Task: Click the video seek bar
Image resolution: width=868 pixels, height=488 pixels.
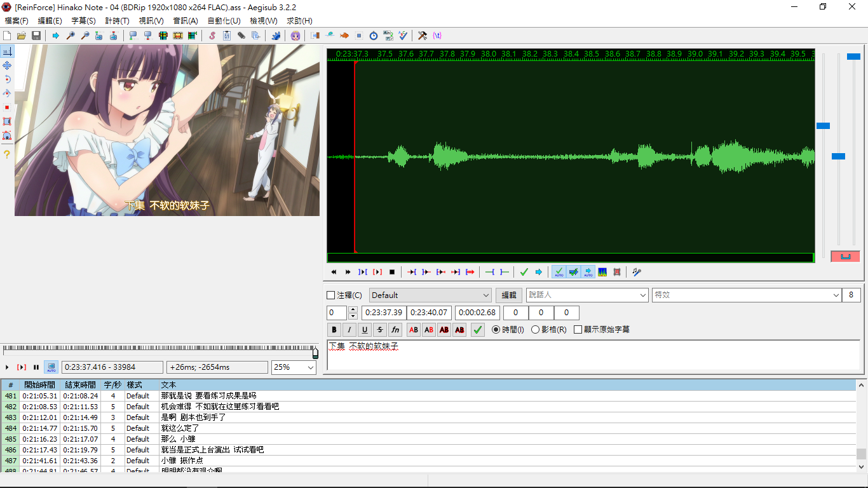Action: [160, 350]
